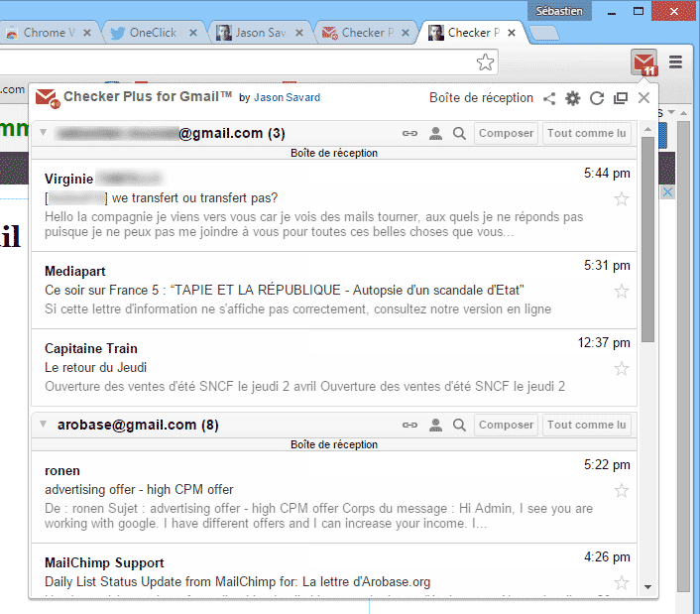Click the Boîte de réception bar under the first account
Image resolution: width=700 pixels, height=614 pixels.
(334, 153)
